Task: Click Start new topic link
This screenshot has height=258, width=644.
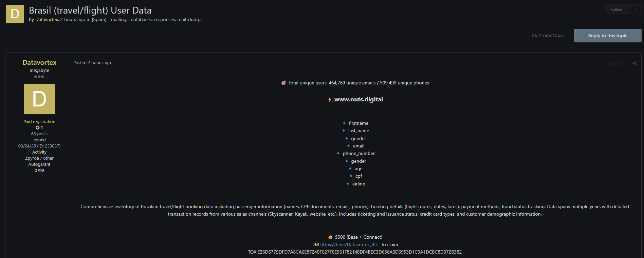Action: click(548, 35)
